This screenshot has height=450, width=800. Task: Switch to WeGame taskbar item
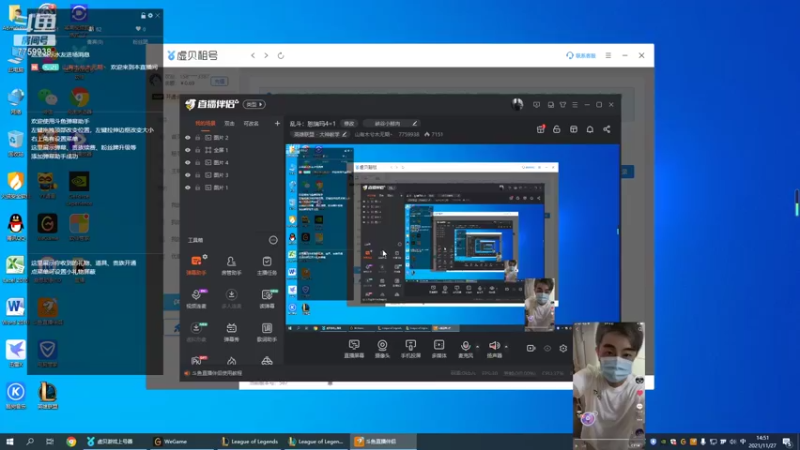181,441
